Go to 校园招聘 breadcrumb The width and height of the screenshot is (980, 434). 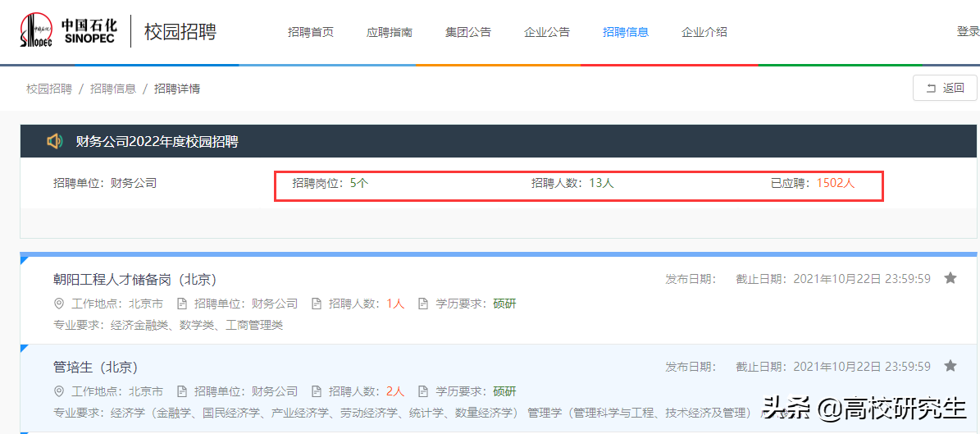pos(48,89)
